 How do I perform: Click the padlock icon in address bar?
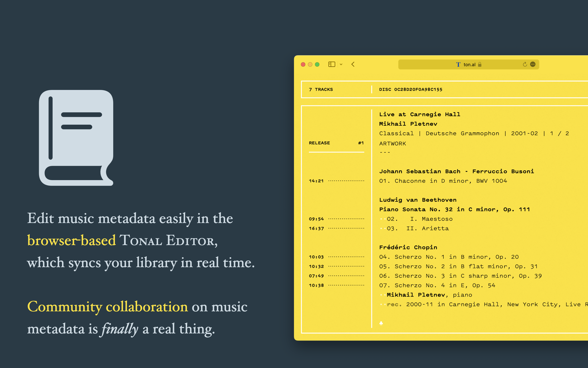pos(480,64)
